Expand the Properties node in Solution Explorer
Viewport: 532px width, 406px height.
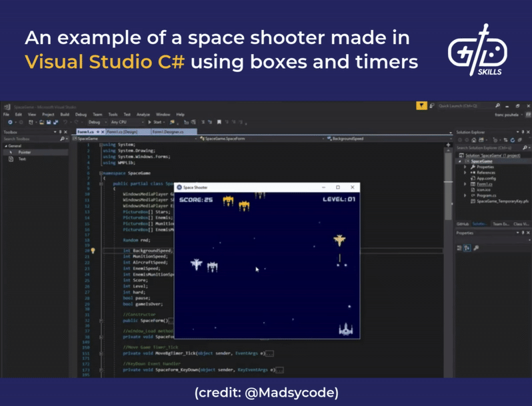click(x=465, y=167)
